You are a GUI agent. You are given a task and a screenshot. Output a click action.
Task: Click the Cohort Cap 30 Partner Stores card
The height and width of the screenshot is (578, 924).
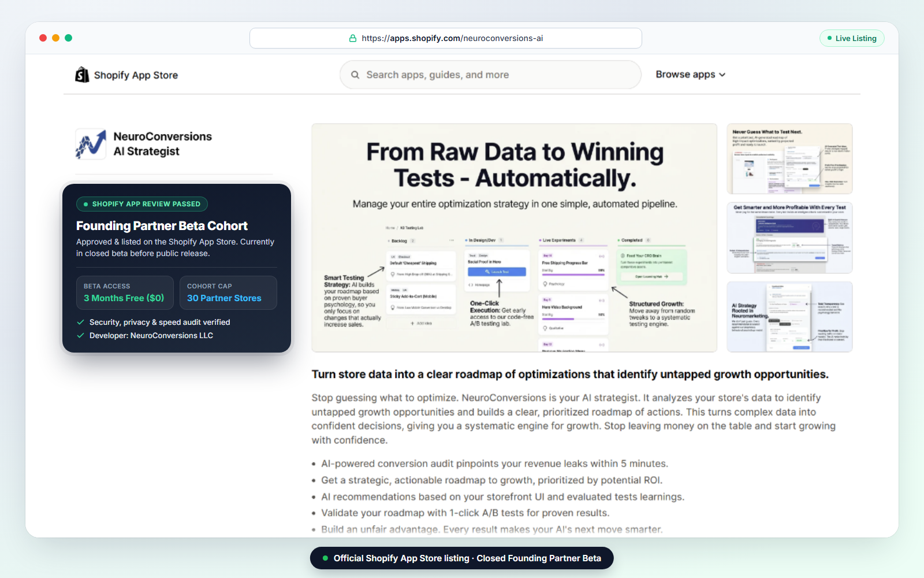coord(228,292)
